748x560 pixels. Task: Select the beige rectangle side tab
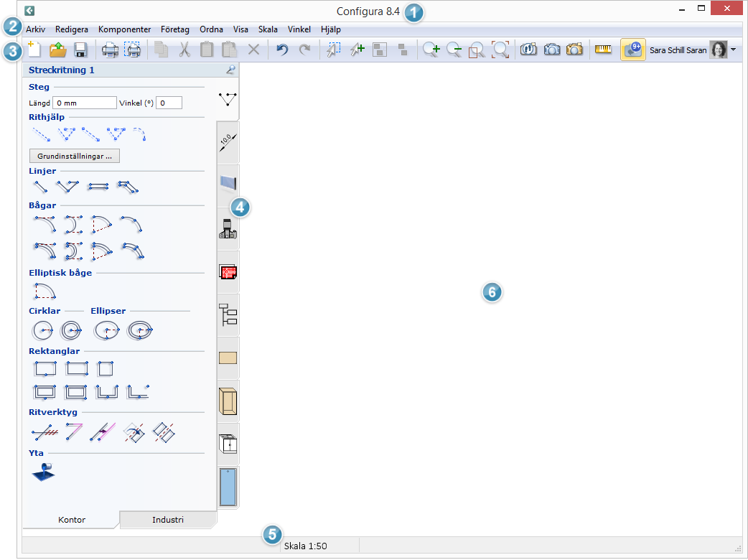click(x=228, y=358)
